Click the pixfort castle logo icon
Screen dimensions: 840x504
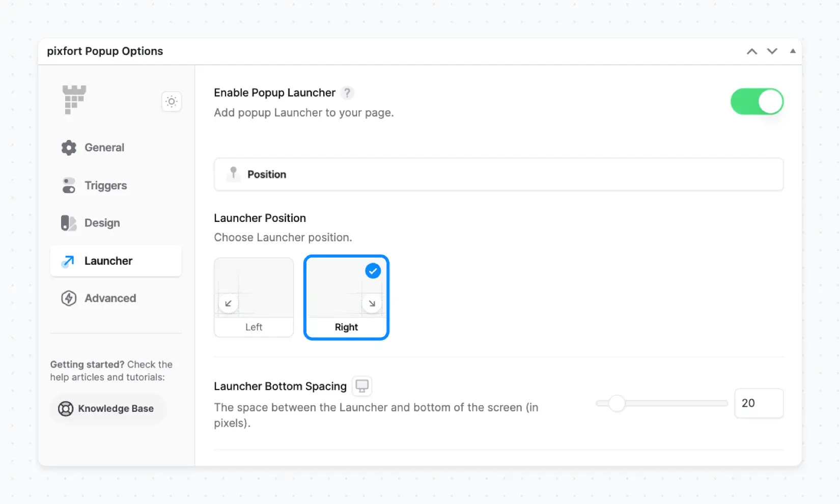74,99
